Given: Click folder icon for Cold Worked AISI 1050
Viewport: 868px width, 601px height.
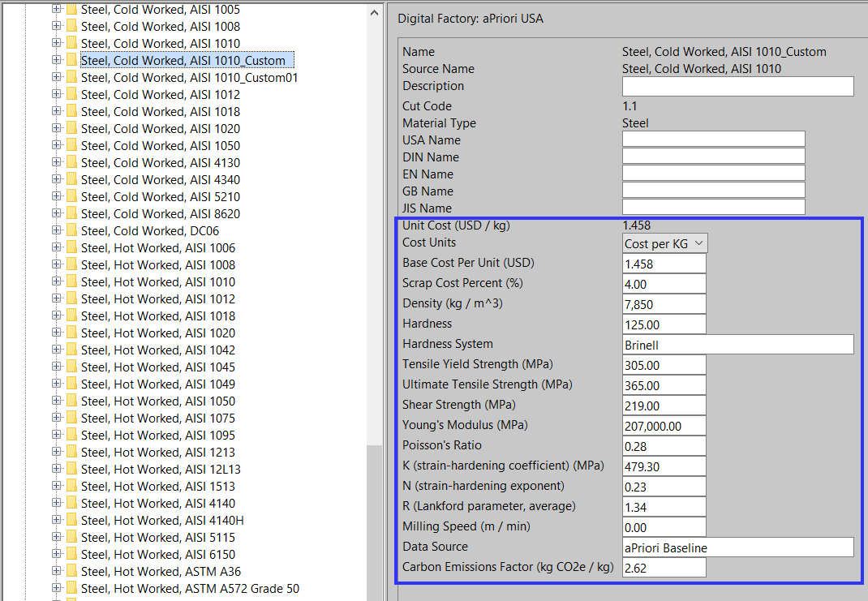Looking at the screenshot, I should pos(71,145).
